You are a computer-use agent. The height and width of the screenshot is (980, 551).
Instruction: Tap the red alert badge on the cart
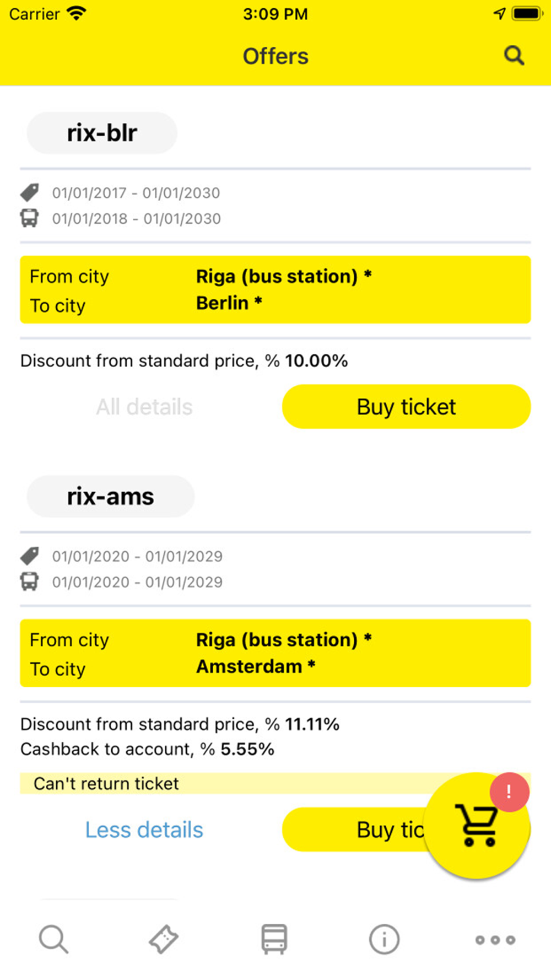(509, 792)
